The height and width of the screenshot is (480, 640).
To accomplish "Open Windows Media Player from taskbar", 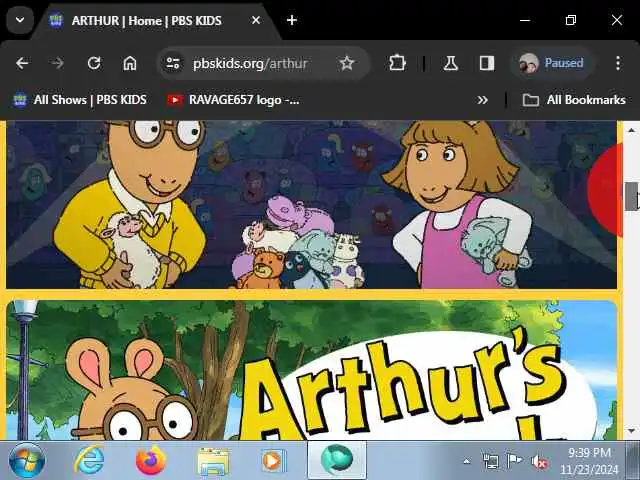I will point(274,461).
